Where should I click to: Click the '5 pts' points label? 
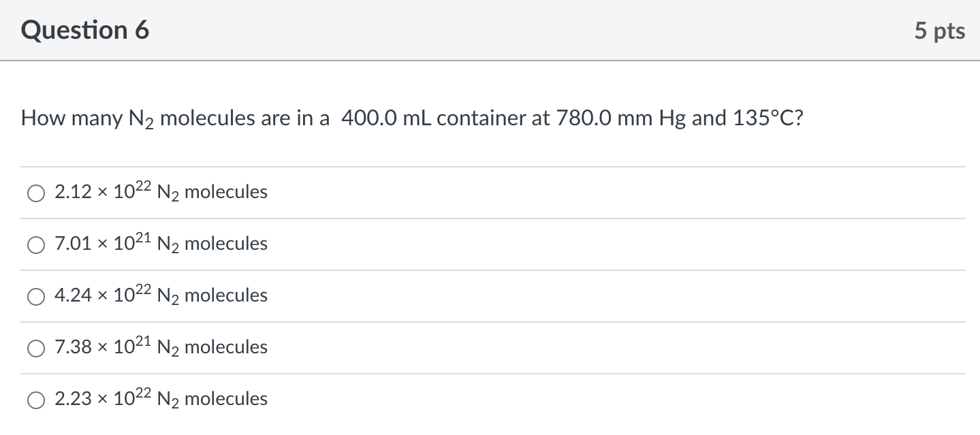[x=940, y=31]
